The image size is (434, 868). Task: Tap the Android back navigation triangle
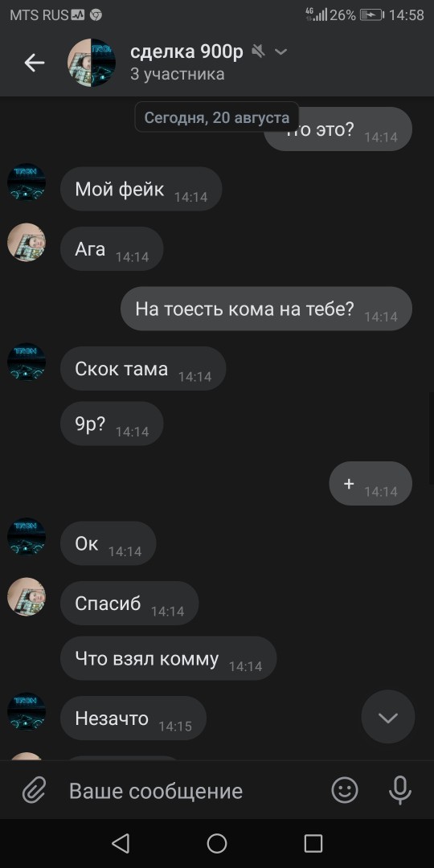click(x=121, y=844)
